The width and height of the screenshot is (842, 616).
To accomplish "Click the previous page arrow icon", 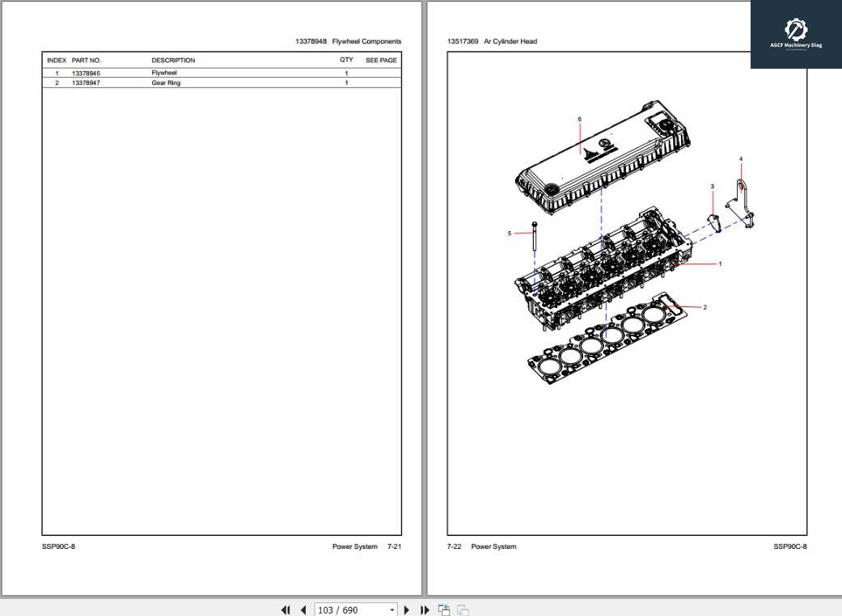I will 303,610.
